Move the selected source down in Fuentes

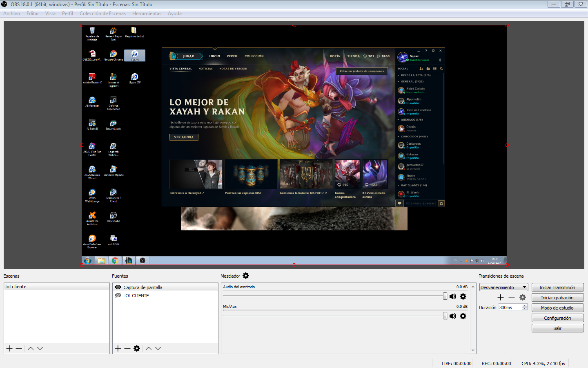tap(158, 348)
